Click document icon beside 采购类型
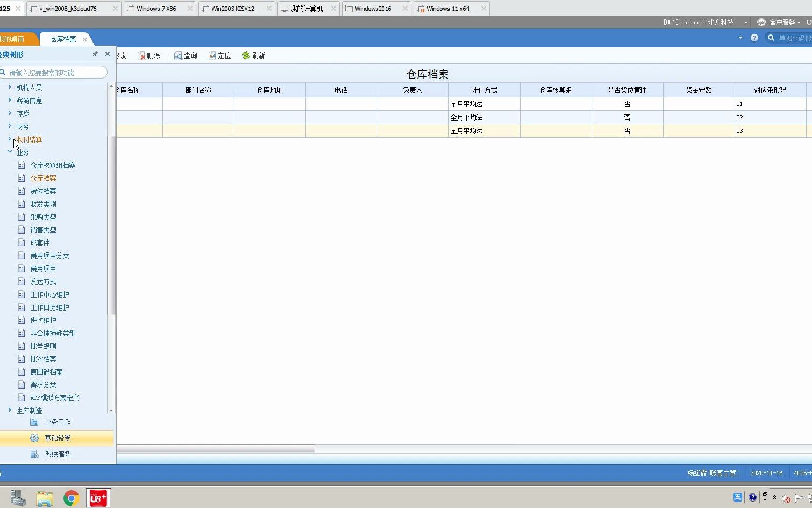The image size is (812, 508). tap(22, 217)
